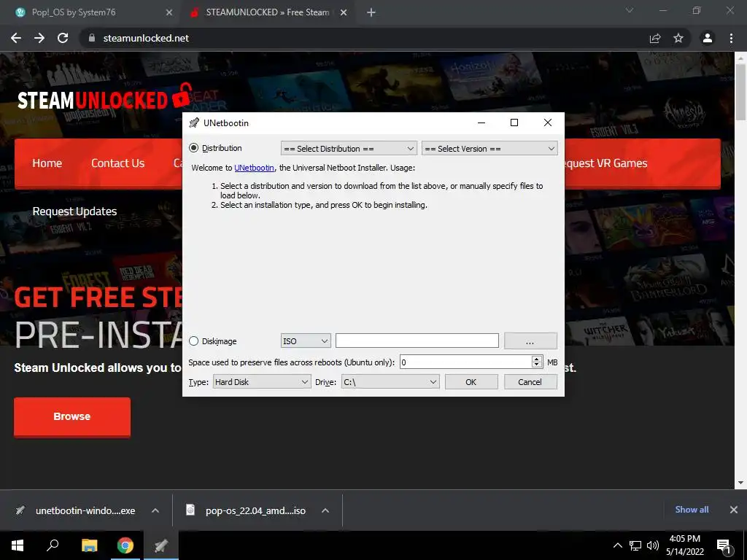
Task: Open the Chrome tab search chevron
Action: tap(630, 10)
